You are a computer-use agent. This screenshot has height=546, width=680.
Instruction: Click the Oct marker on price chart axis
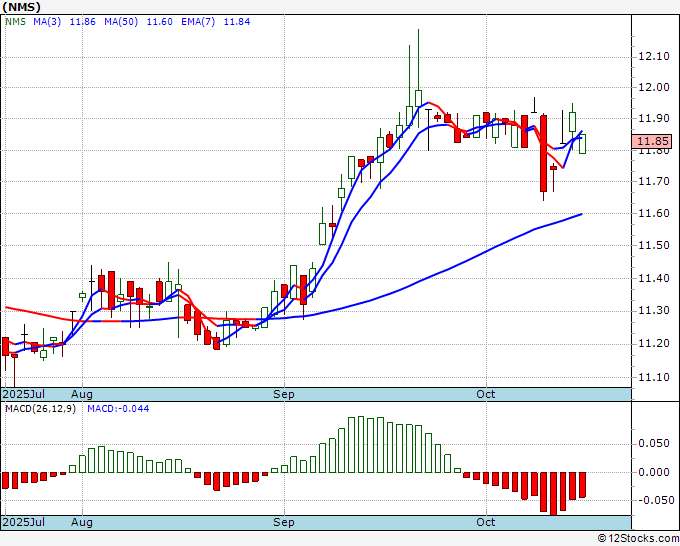486,395
